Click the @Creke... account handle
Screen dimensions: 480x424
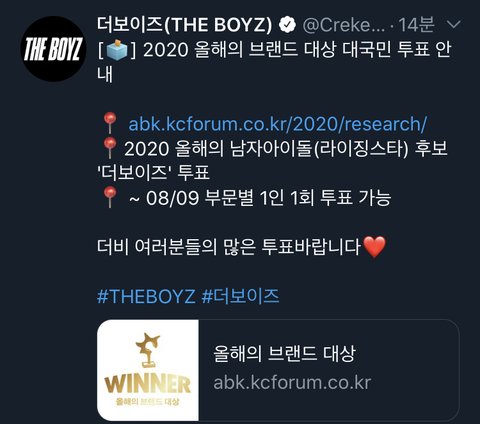[344, 25]
